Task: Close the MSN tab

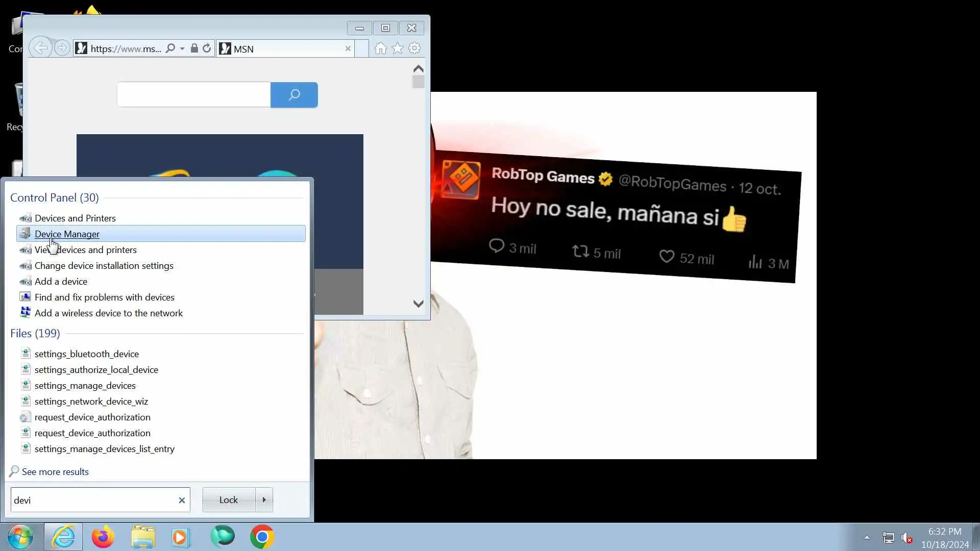Action: pos(348,48)
